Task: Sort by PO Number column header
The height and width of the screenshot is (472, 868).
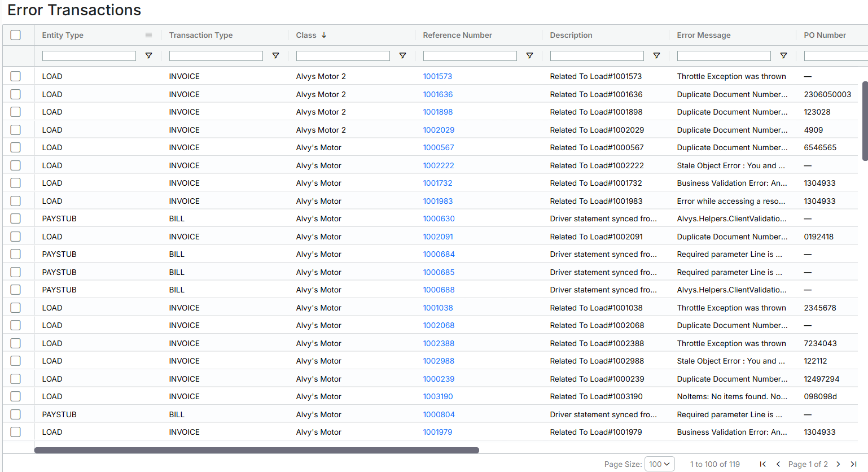Action: pos(825,35)
